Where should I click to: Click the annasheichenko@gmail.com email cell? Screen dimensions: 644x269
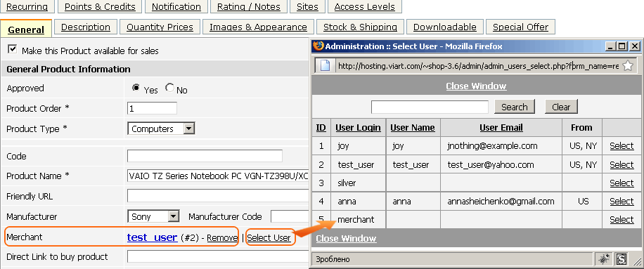pos(501,202)
